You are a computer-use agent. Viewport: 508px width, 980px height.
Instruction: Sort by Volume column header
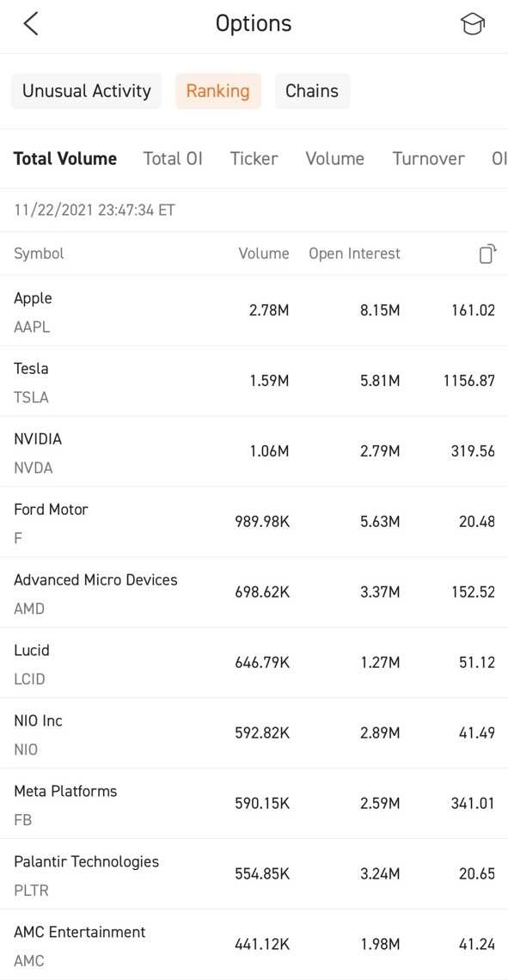[x=264, y=254]
